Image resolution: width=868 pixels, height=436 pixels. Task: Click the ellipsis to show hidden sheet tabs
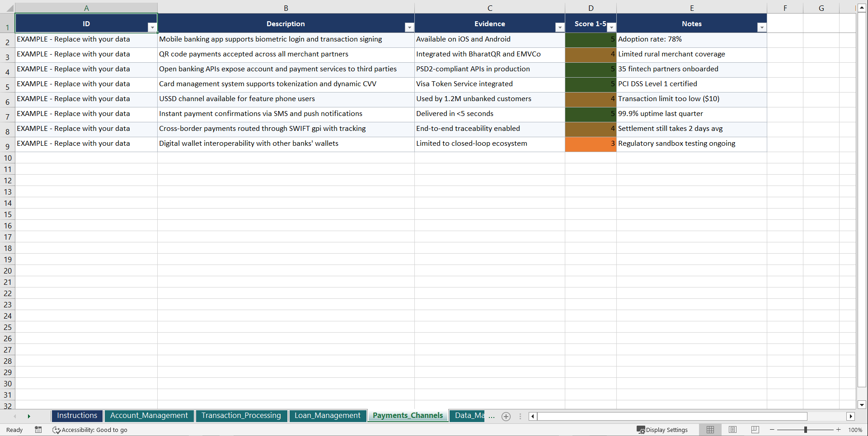[x=492, y=416]
